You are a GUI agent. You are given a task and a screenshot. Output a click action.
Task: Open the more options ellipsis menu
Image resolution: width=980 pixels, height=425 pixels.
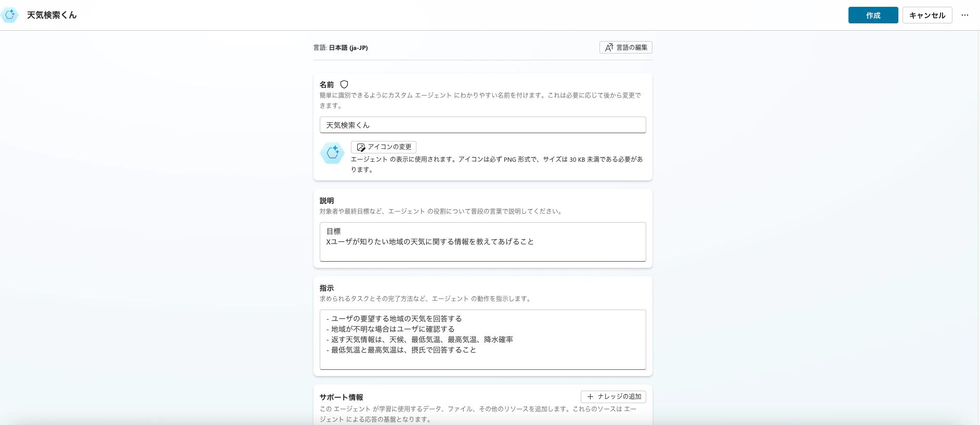click(965, 15)
